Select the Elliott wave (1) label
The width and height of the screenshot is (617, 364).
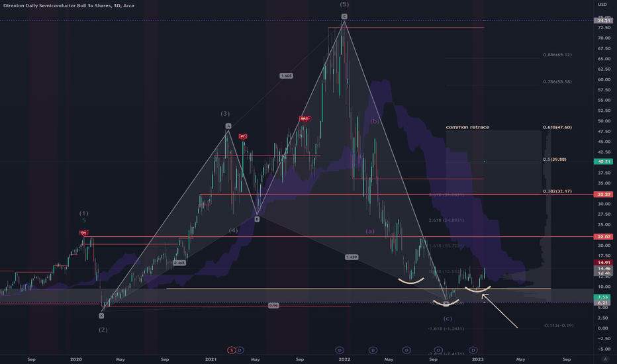[84, 213]
